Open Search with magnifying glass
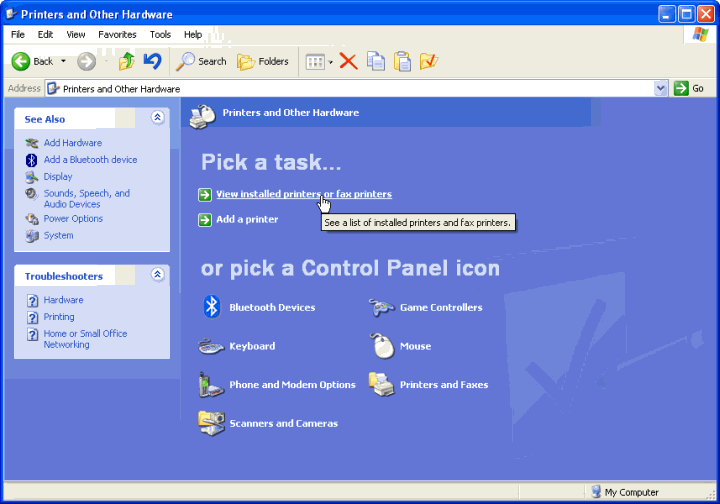Screen dimensions: 720x504 click(x=202, y=62)
